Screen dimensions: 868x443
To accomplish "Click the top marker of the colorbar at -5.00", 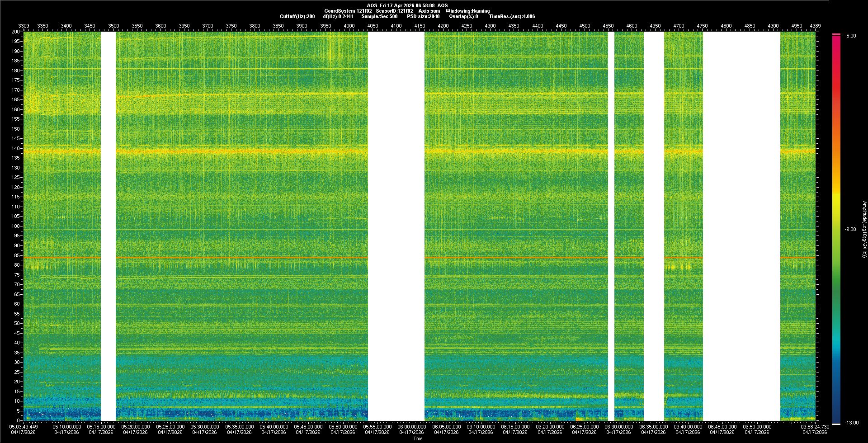I will coord(836,34).
